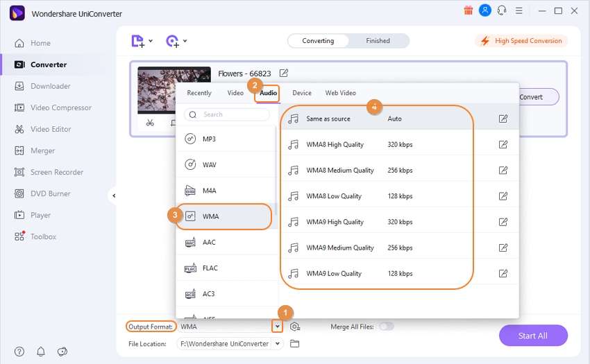Screen dimensions: 590x364
Task: Click the Add DVD/screen capture icon
Action: pyautogui.click(x=172, y=41)
